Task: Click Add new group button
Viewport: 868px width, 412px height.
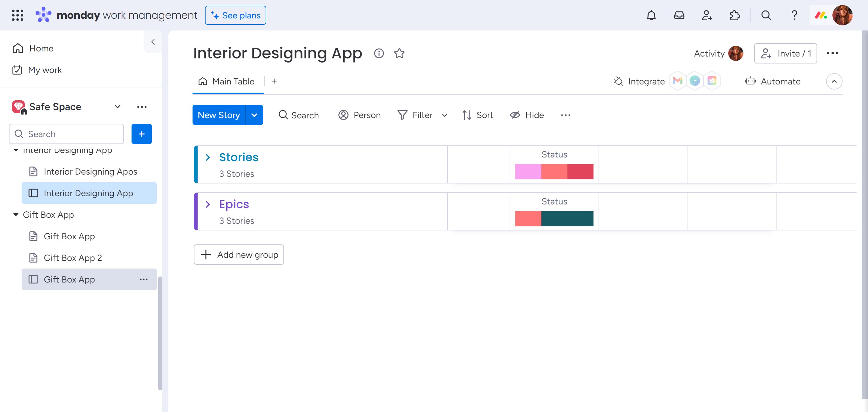Action: 239,255
